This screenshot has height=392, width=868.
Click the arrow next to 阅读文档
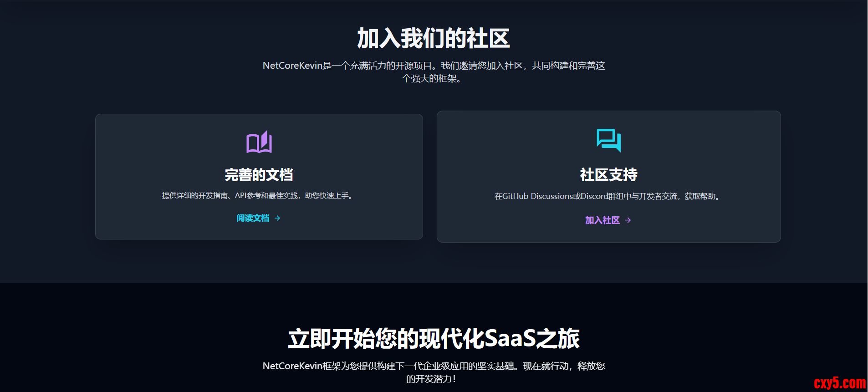(x=277, y=219)
